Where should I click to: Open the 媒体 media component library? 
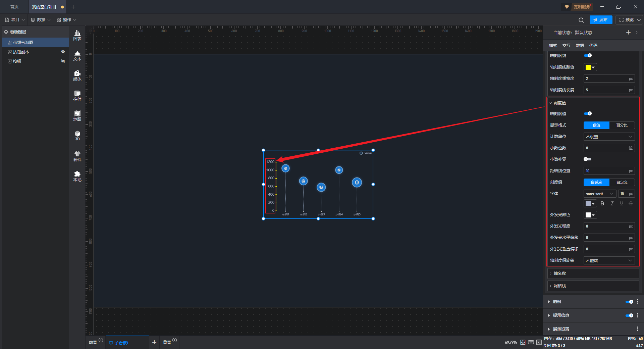click(x=77, y=76)
